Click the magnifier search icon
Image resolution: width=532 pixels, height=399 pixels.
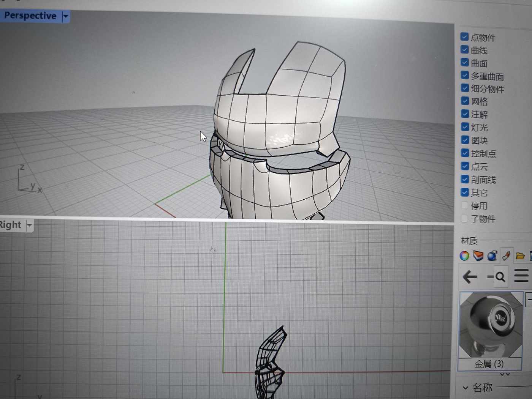pyautogui.click(x=500, y=277)
